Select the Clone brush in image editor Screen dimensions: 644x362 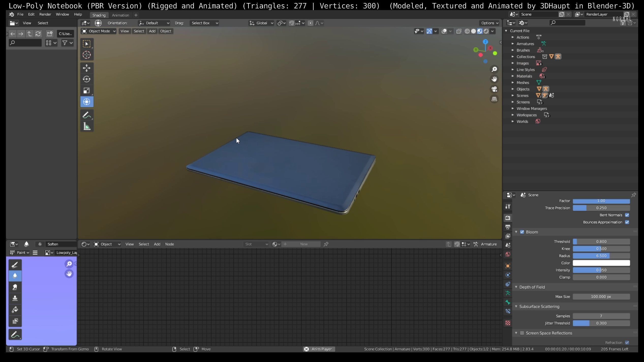[15, 298]
